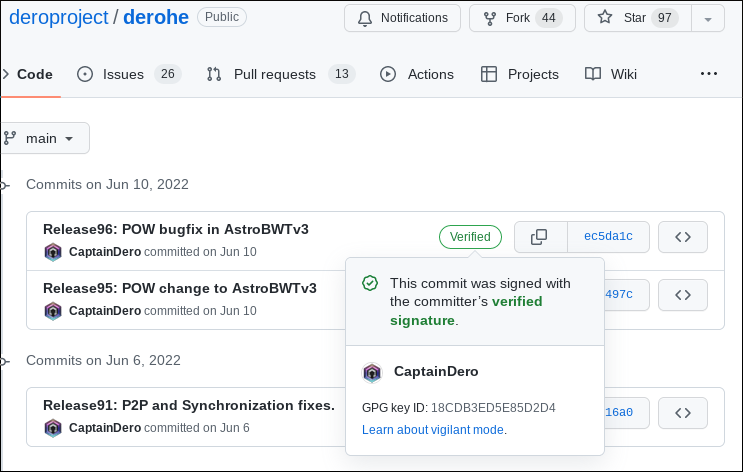Viewport: 743px width, 472px height.
Task: Open CaptainDero author link under Release96
Action: 105,252
